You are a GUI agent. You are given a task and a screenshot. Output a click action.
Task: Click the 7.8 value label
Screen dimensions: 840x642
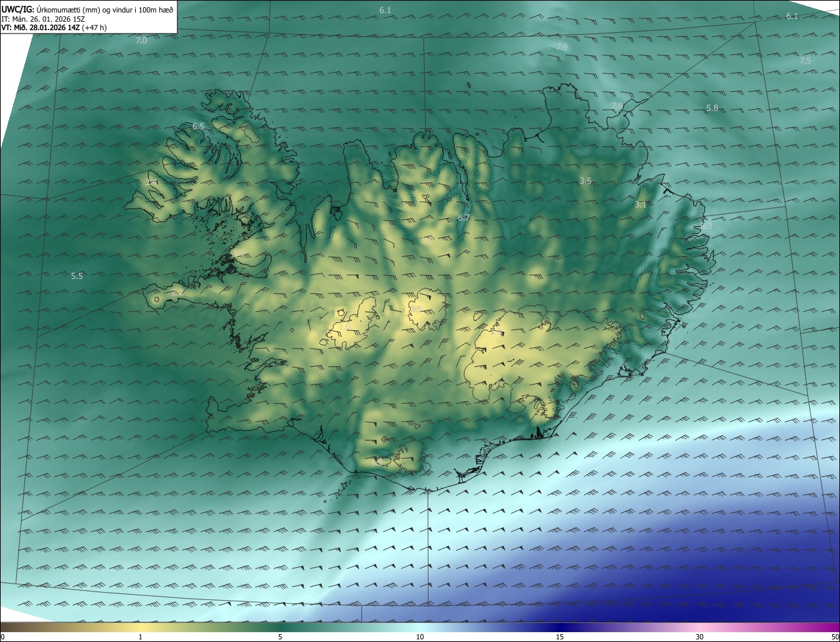pos(617,106)
